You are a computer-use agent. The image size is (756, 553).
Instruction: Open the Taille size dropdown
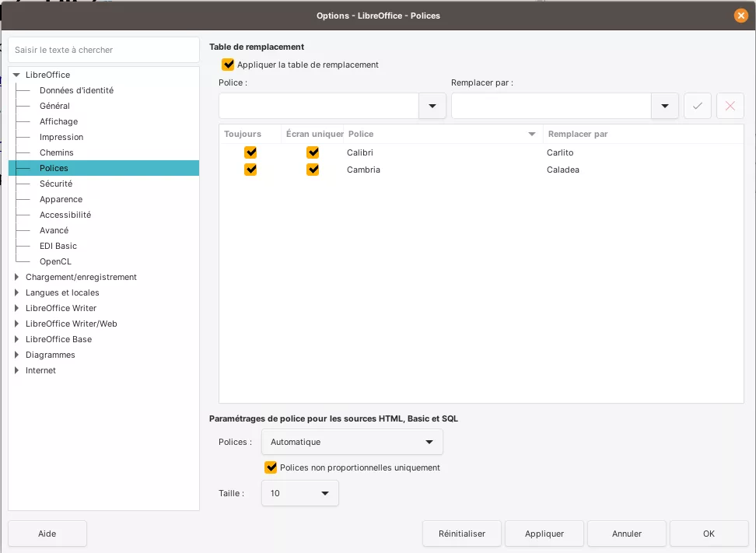pos(299,493)
